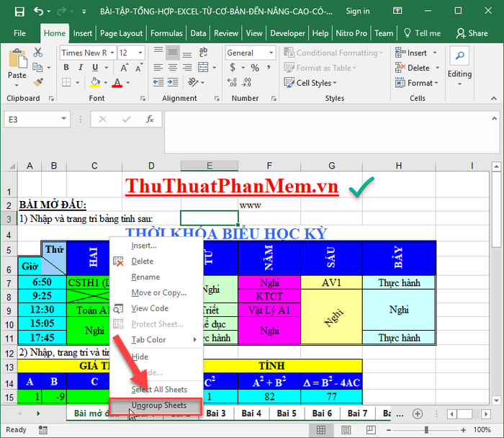The width and height of the screenshot is (504, 438).
Task: Choose Ungroup Sheets from the context menu
Action: tap(158, 406)
